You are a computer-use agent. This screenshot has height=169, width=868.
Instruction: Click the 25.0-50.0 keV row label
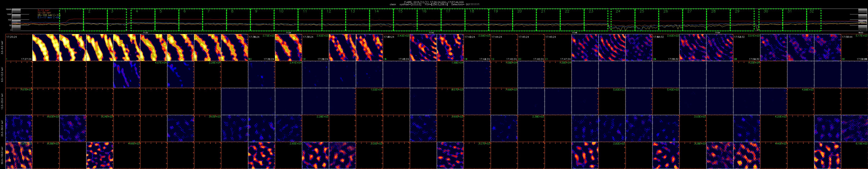click(3, 129)
